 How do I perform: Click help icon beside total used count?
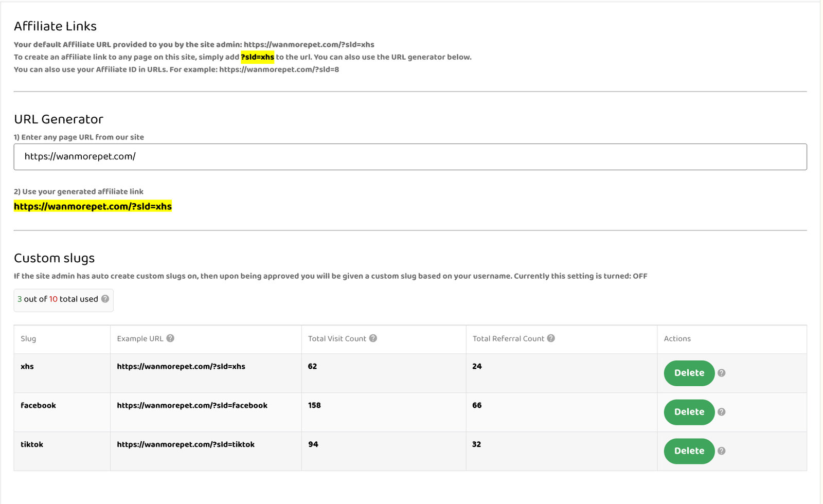(x=105, y=299)
